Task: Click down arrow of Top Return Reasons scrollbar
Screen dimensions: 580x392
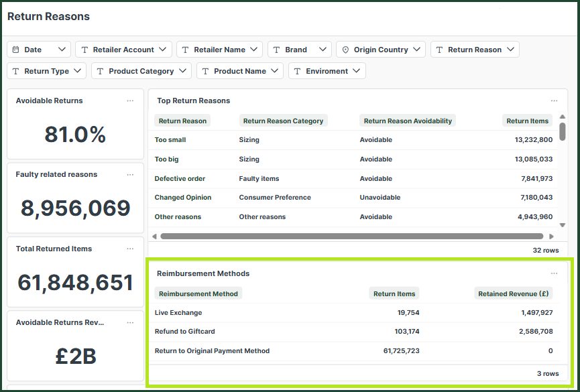Action: tap(563, 225)
